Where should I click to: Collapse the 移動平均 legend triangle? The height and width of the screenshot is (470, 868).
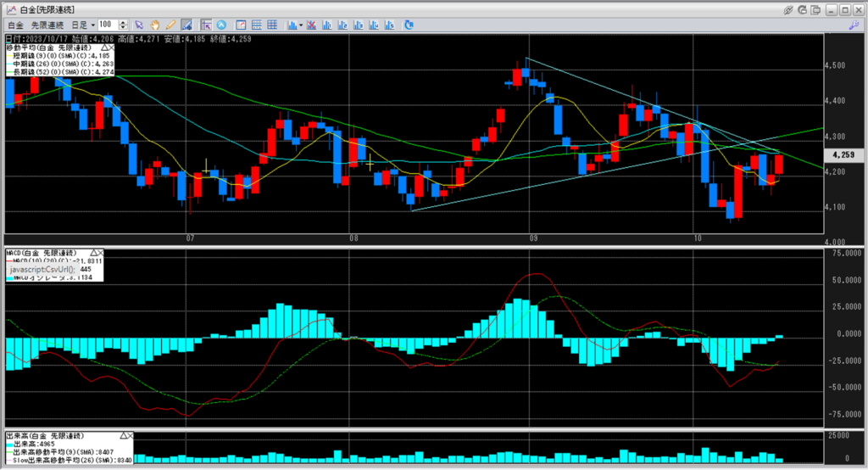[x=104, y=48]
